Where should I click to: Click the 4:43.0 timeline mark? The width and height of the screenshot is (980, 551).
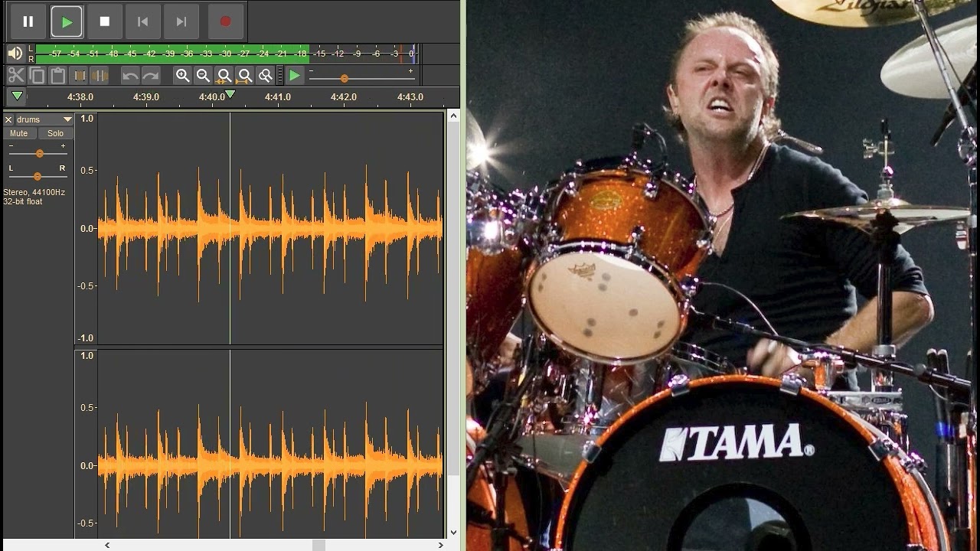(x=410, y=97)
